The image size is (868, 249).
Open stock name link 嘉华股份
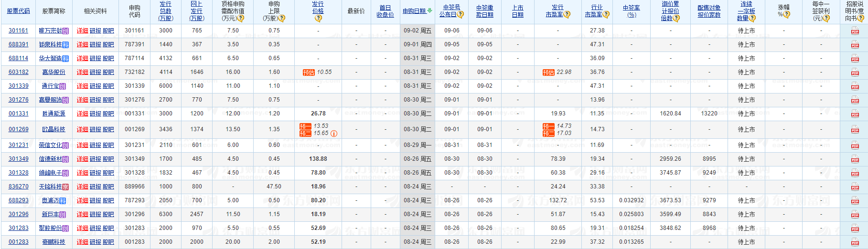tap(54, 72)
